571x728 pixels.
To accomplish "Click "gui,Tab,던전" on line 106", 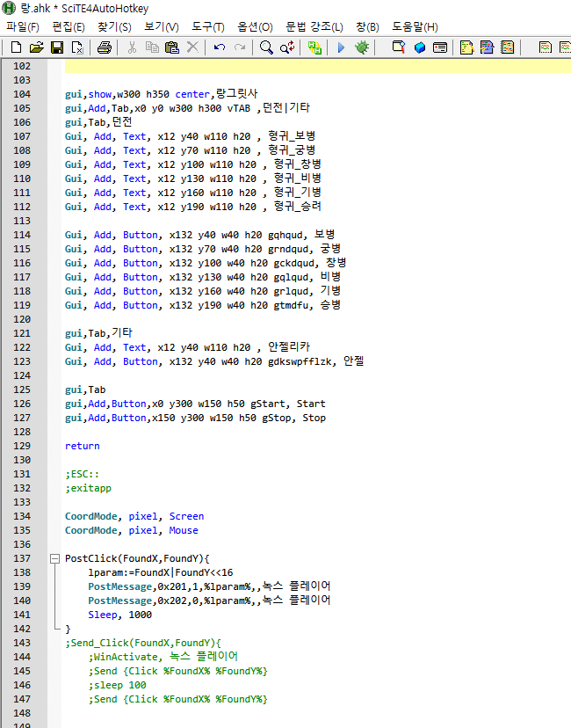I will click(x=98, y=122).
